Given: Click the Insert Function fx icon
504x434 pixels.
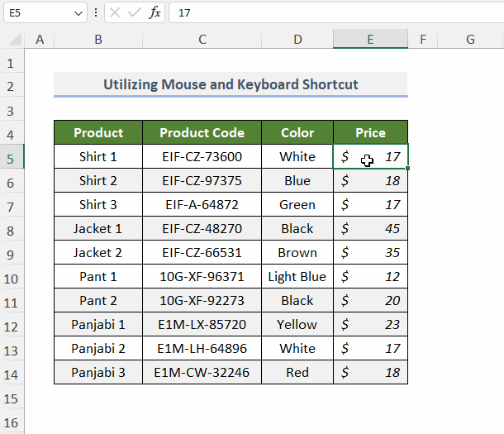Looking at the screenshot, I should click(155, 13).
